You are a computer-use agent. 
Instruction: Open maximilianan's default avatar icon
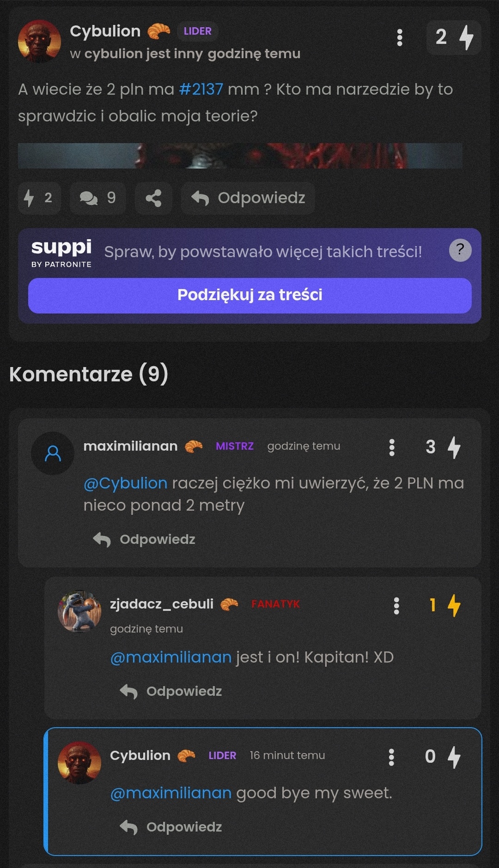pyautogui.click(x=53, y=453)
